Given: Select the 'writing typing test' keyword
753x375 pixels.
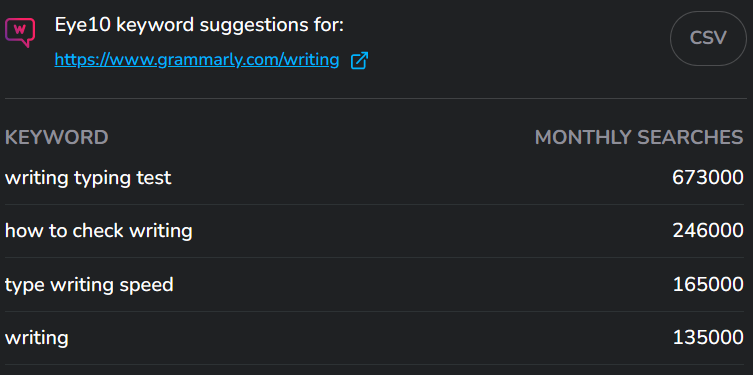Looking at the screenshot, I should [88, 178].
